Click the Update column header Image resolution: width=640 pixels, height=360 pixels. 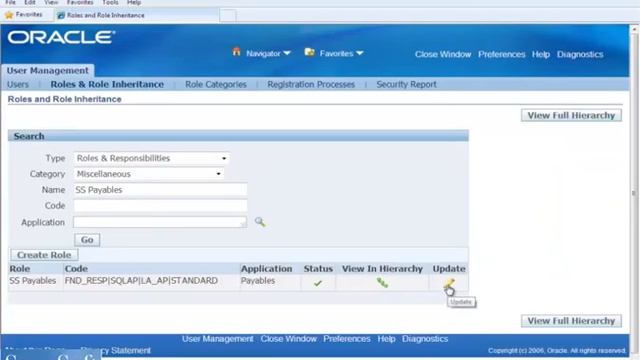pos(449,269)
